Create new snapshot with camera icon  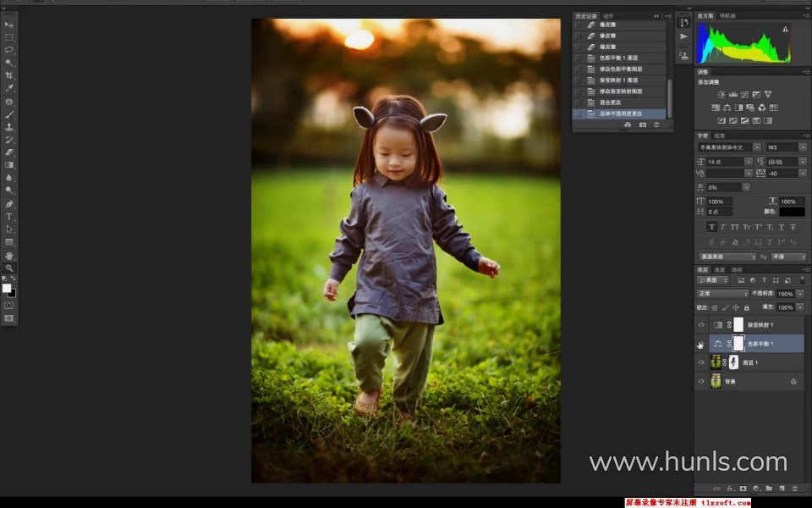point(643,125)
